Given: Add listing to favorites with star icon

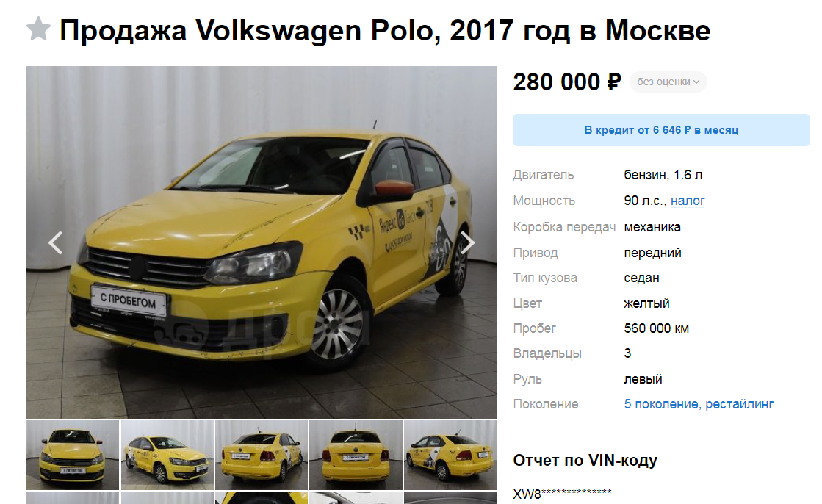Looking at the screenshot, I should coord(38,29).
